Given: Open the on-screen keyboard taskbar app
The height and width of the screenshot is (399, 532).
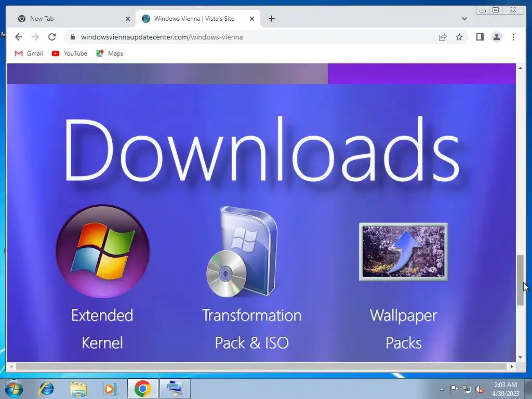Looking at the screenshot, I should click(175, 389).
